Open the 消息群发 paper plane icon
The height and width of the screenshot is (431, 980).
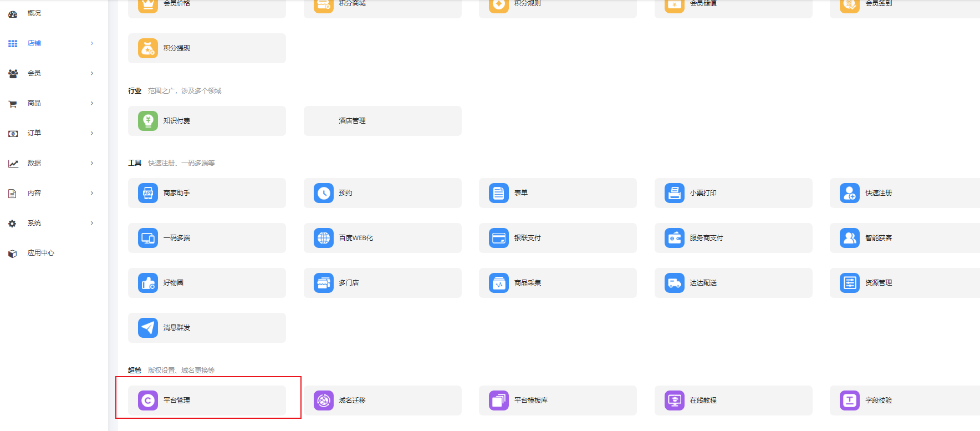[x=148, y=328]
